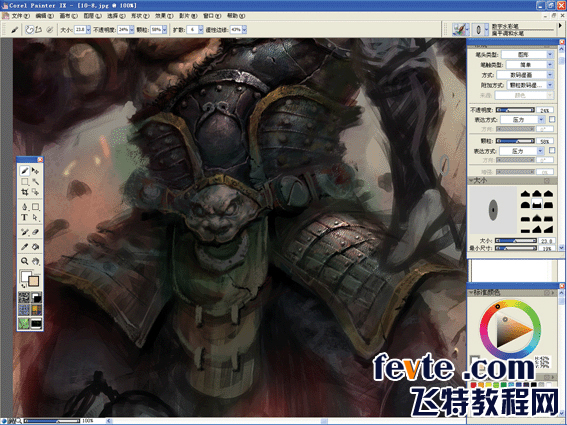The width and height of the screenshot is (567, 425).
Task: Open the Paper selector in toolbox
Action: [x=24, y=298]
